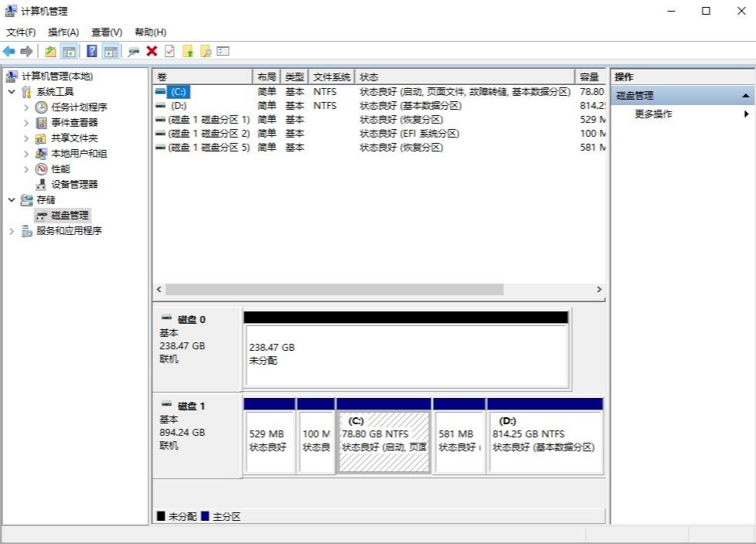Select Task Scheduler (任务计划程序) in tree
The width and height of the screenshot is (756, 544).
(x=79, y=107)
